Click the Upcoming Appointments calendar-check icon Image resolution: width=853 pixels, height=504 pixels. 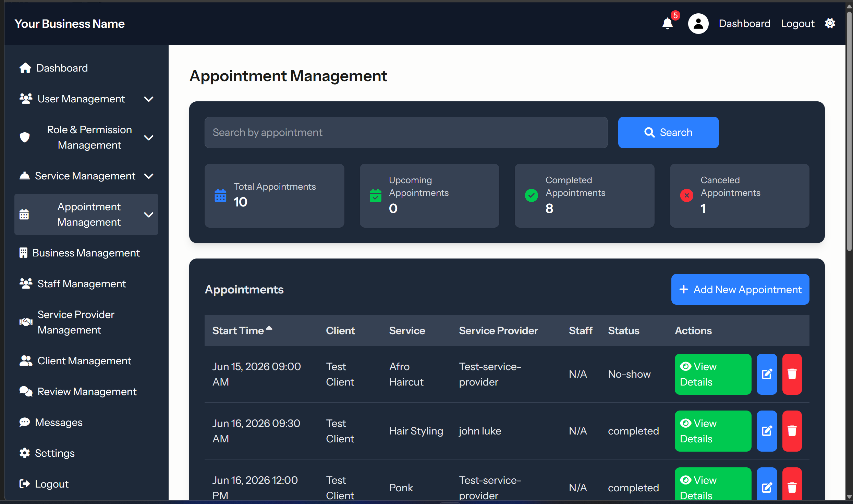tap(376, 196)
